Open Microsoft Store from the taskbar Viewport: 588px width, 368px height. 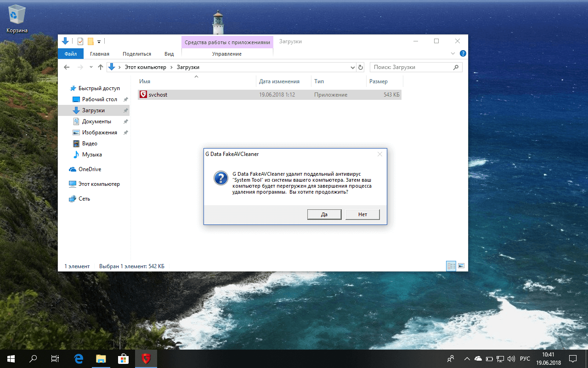click(123, 359)
